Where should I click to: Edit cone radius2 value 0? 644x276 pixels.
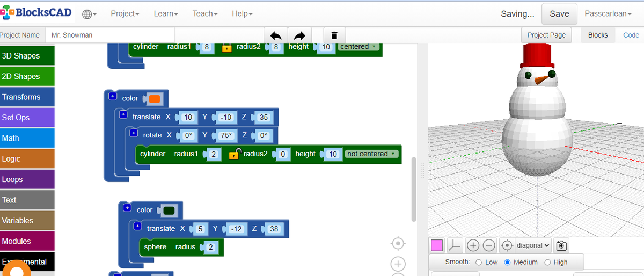282,155
